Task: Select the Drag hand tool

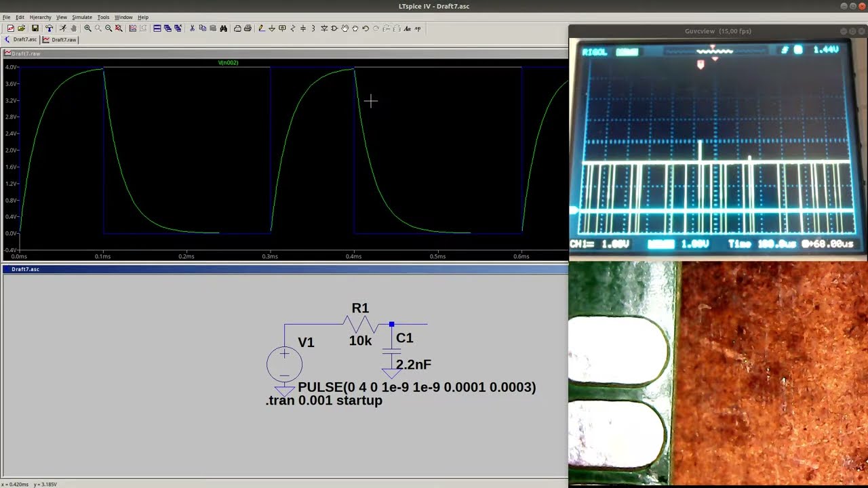Action: click(x=355, y=28)
